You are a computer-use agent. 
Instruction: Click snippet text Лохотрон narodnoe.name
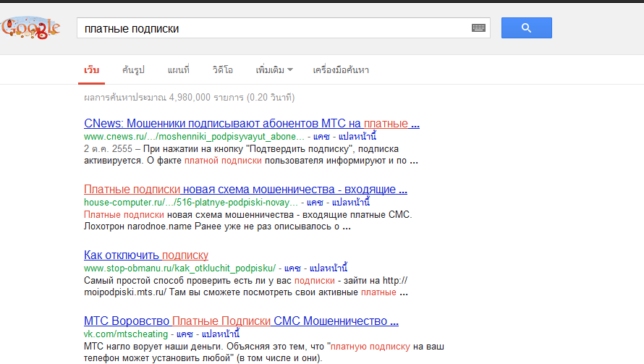pyautogui.click(x=138, y=227)
